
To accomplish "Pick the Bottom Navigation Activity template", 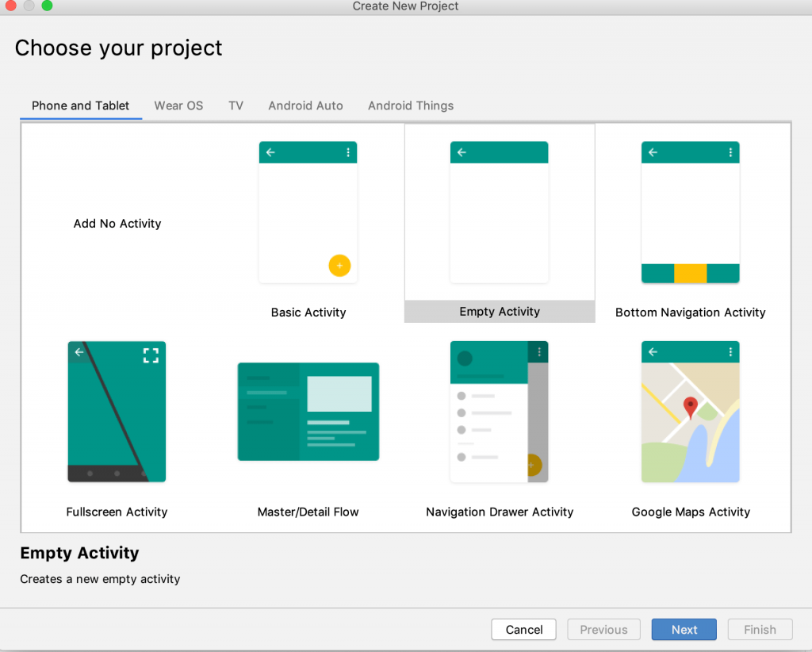I will point(690,213).
